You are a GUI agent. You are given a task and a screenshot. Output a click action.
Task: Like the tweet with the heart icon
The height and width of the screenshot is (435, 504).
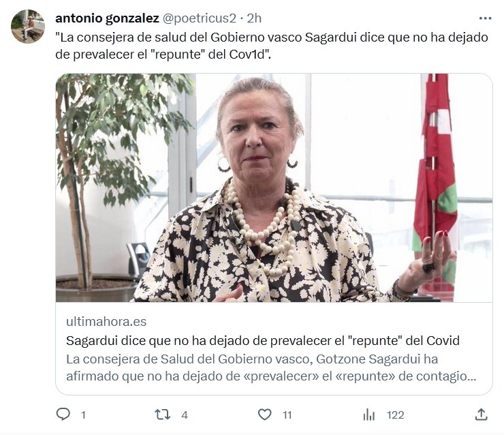(264, 415)
